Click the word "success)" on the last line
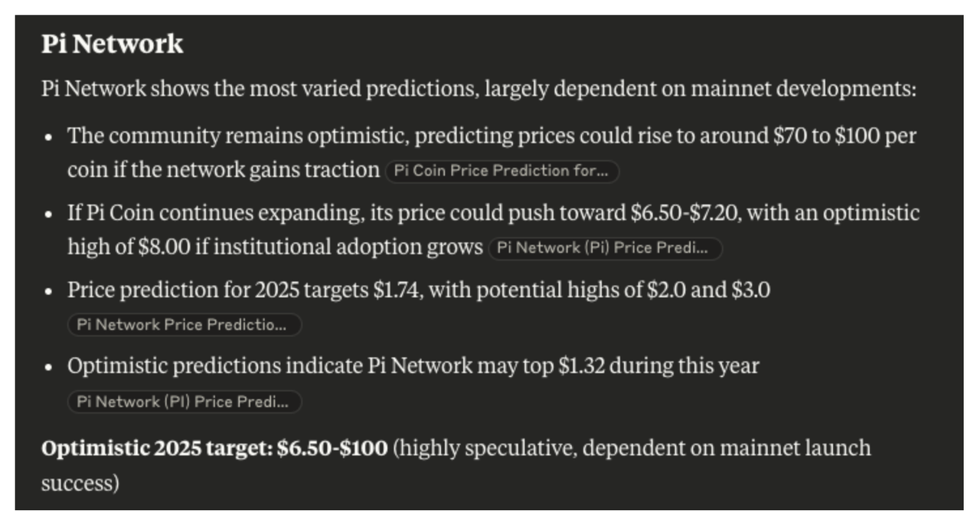This screenshot has height=524, width=980. tap(80, 483)
